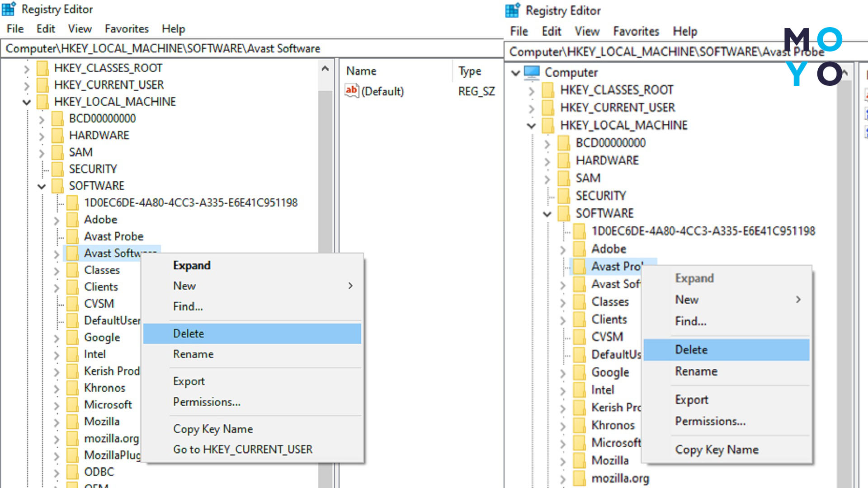Open the Favorites menu in left window

127,29
